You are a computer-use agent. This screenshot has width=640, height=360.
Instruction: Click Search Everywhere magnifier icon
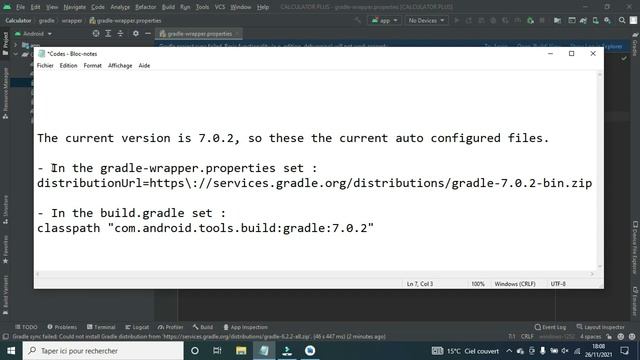[x=622, y=20]
